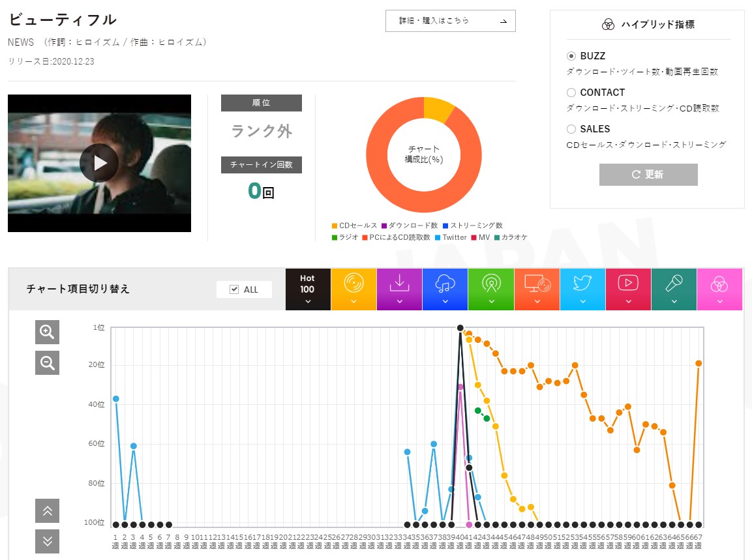Select the Hot 100 chart tab
Viewport: 752px width, 560px height.
coord(308,289)
